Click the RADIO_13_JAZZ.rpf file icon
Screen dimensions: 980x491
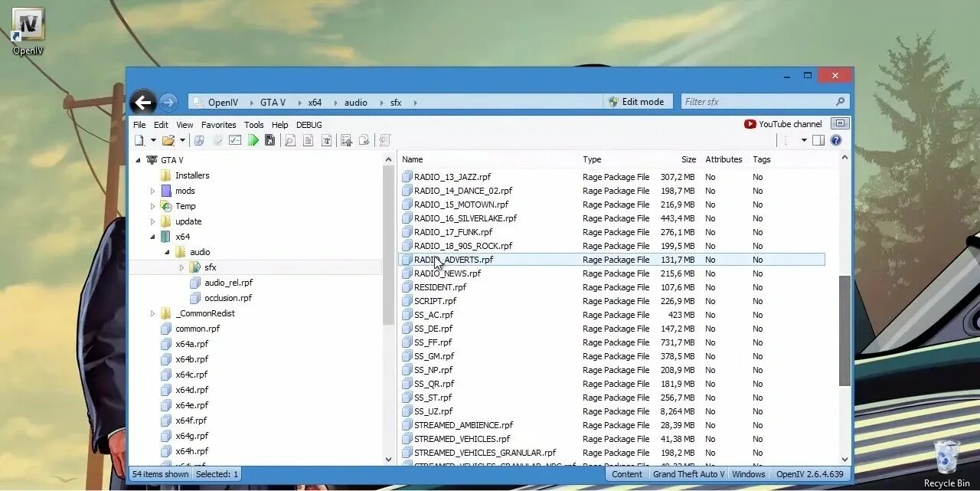click(407, 177)
